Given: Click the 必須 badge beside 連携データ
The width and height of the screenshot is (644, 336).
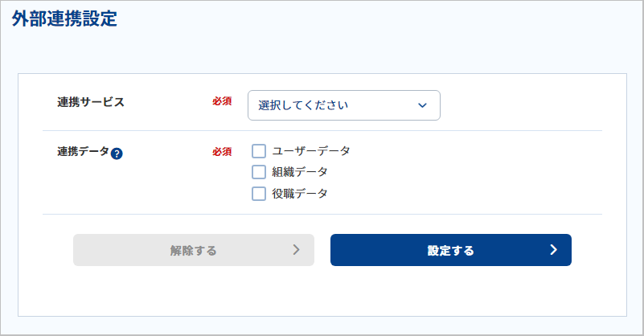Looking at the screenshot, I should coord(222,152).
